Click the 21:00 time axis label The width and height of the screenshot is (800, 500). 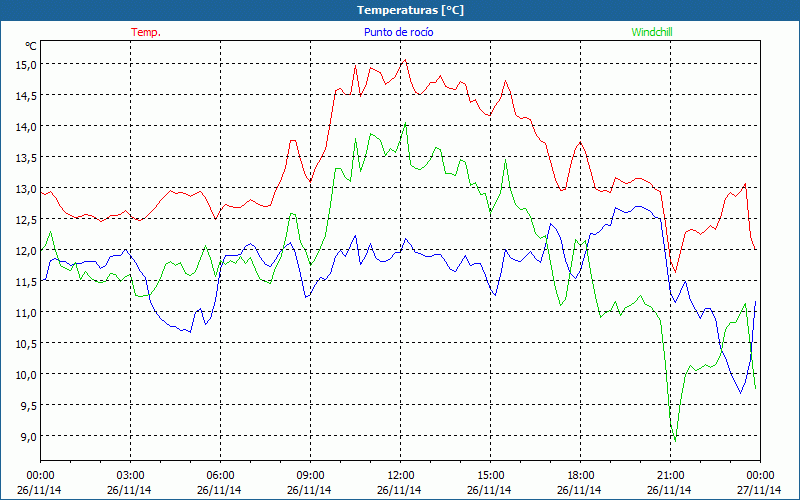670,475
